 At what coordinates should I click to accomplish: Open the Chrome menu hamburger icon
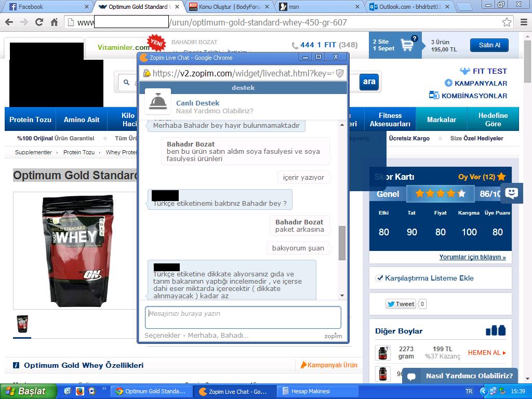tap(524, 22)
